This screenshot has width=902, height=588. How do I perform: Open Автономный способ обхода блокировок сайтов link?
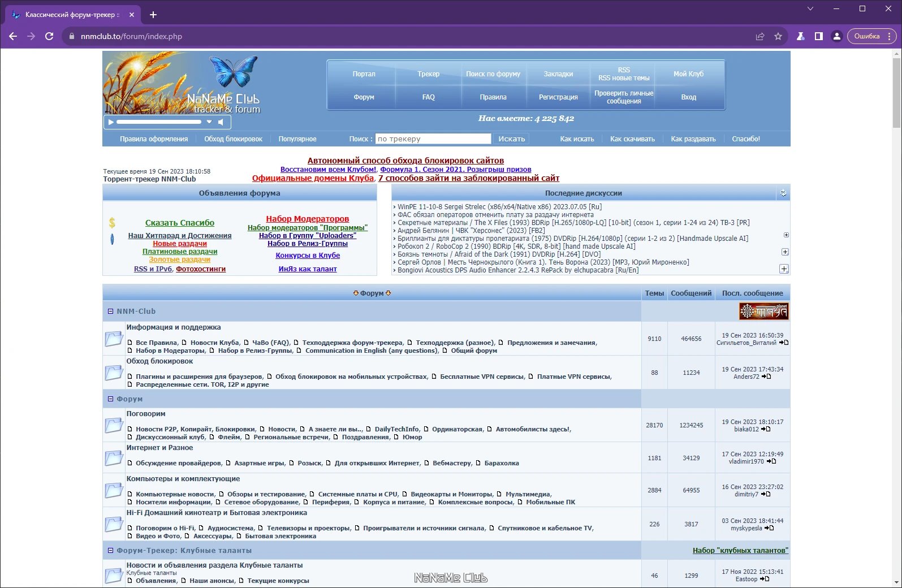point(405,161)
